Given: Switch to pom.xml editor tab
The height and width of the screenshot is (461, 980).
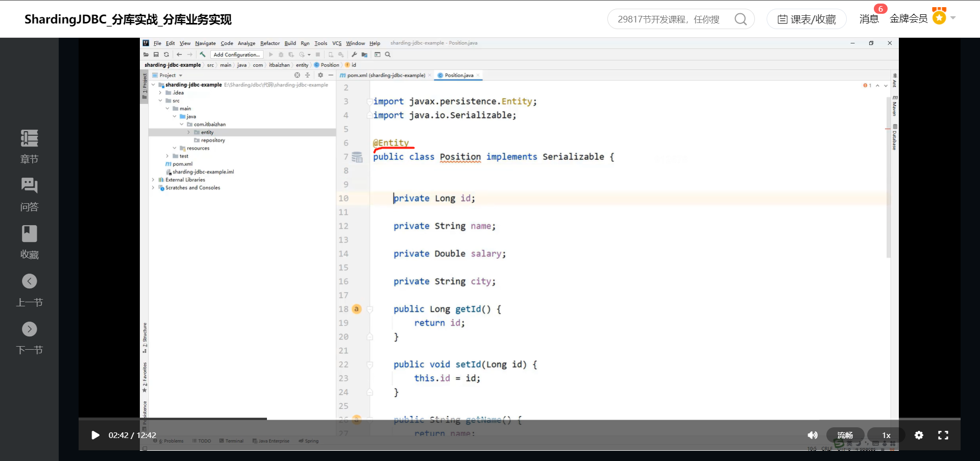Looking at the screenshot, I should click(x=386, y=75).
